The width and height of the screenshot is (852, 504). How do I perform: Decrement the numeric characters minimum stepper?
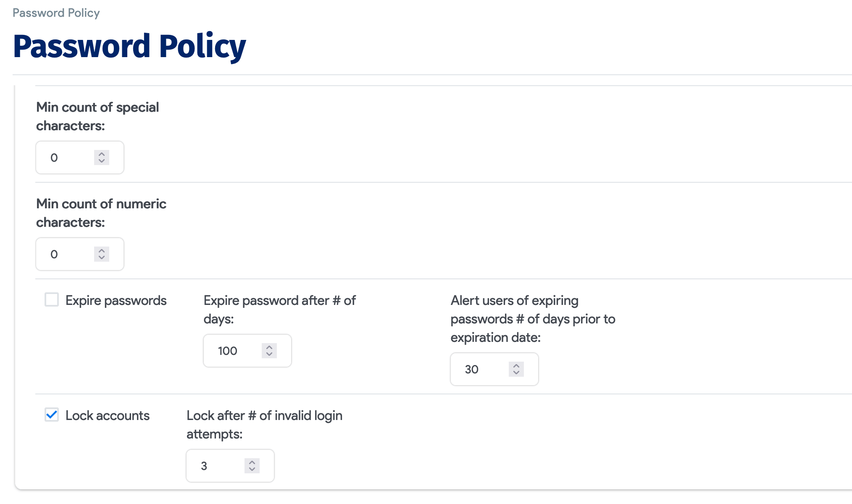(x=101, y=257)
